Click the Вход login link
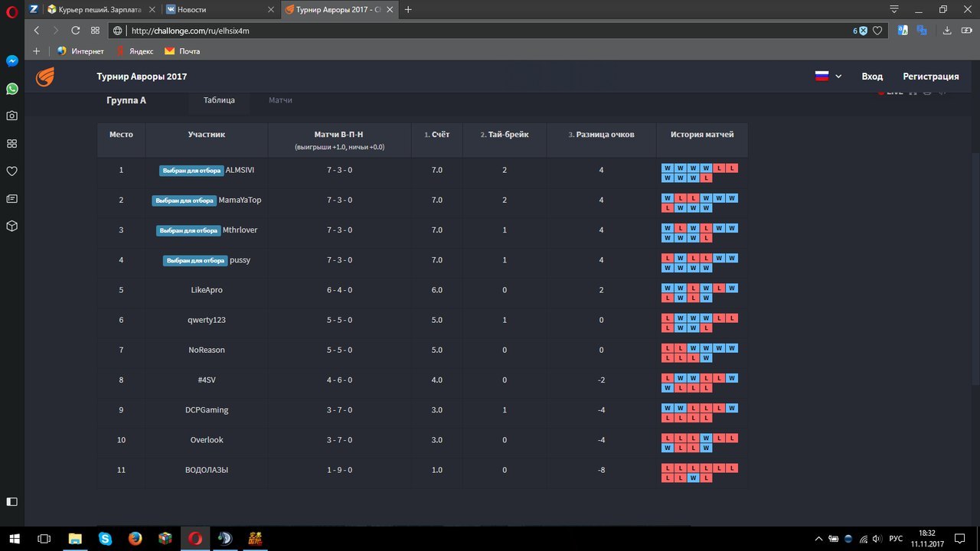Screen dimensions: 980x551 tap(872, 77)
